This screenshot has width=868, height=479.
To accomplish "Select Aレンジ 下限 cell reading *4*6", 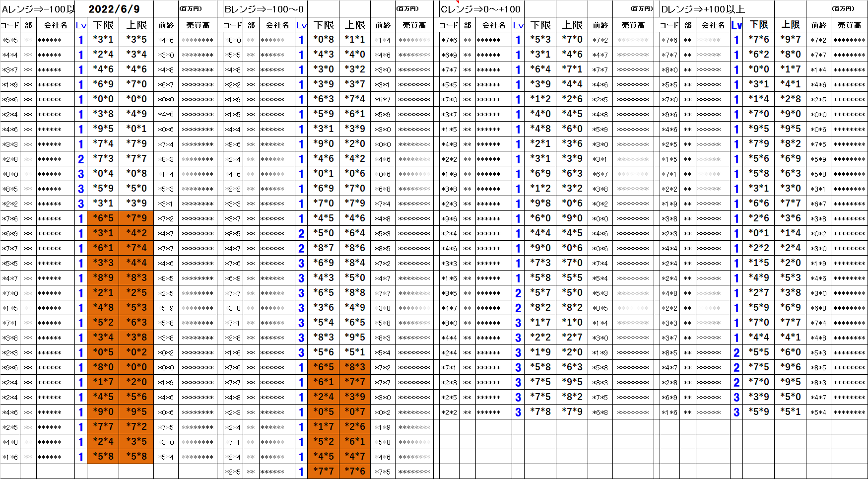I will coord(103,69).
